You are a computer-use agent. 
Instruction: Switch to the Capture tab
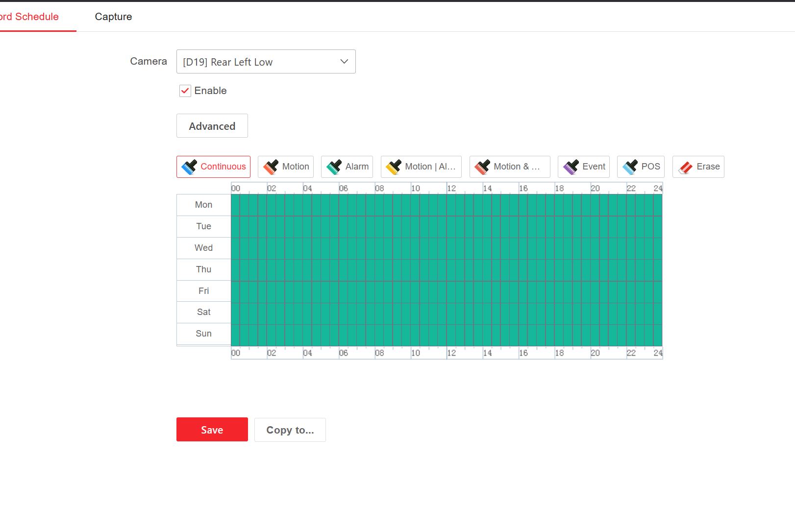[113, 17]
